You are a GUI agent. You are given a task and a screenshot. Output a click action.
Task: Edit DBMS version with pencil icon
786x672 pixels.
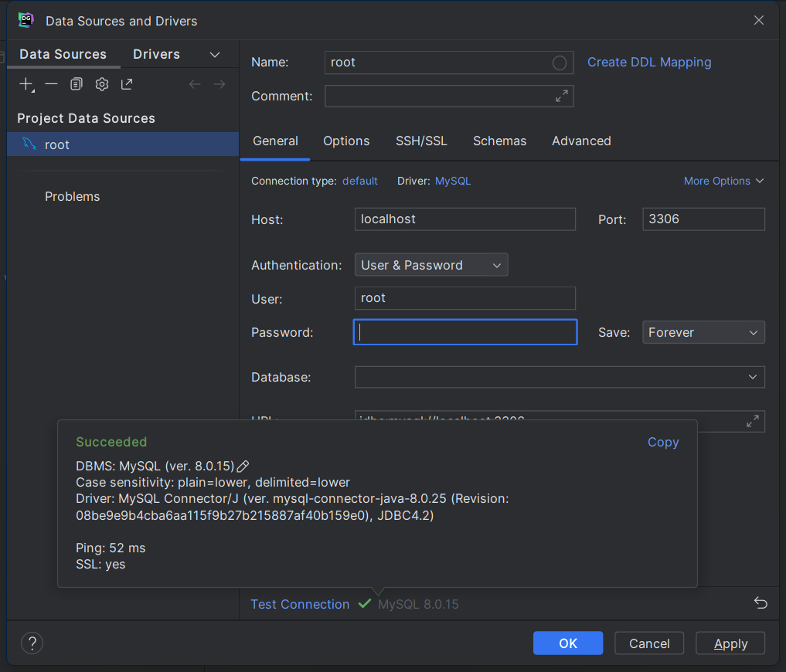click(x=243, y=466)
